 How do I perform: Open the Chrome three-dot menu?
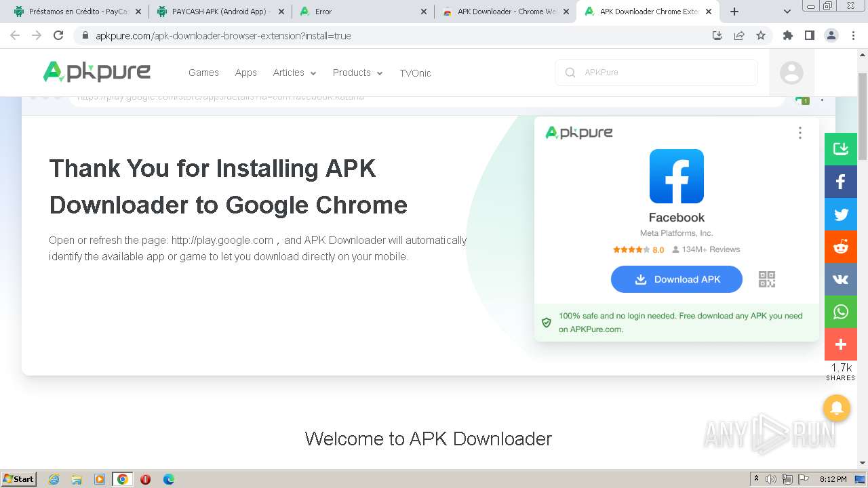(x=853, y=35)
